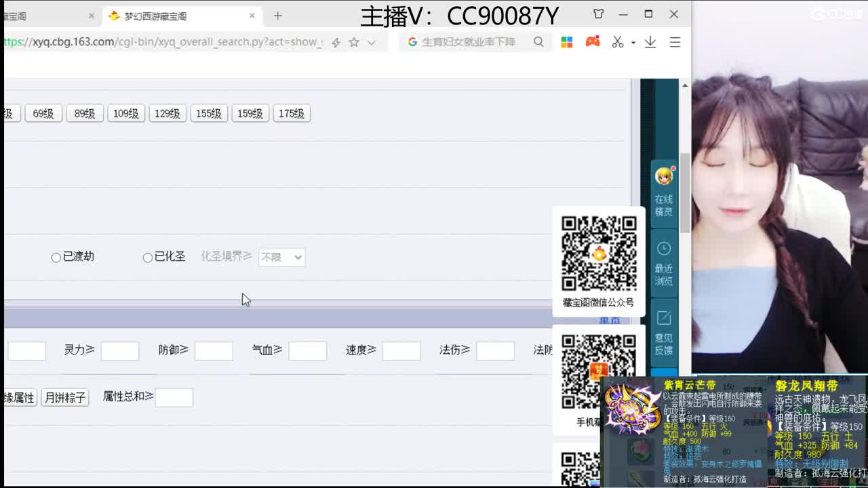
Task: Open the 化圣境界 dropdown showing 不限
Action: pyautogui.click(x=281, y=257)
